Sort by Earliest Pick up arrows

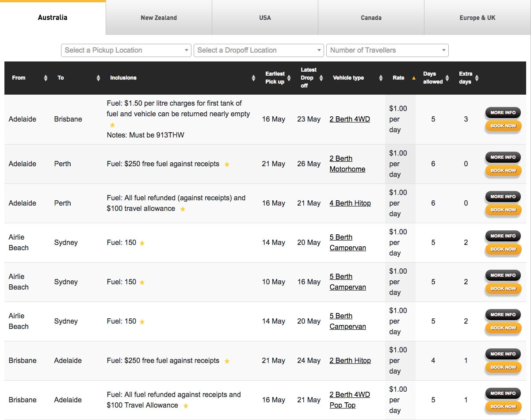[x=289, y=78]
